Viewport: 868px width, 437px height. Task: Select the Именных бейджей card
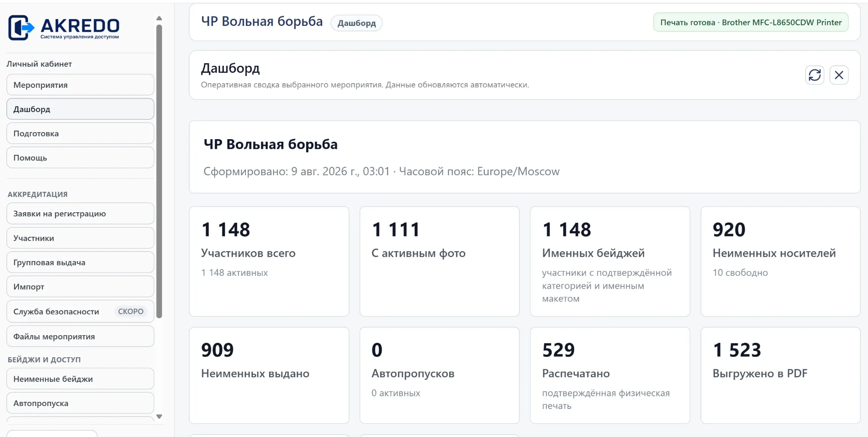pos(610,261)
